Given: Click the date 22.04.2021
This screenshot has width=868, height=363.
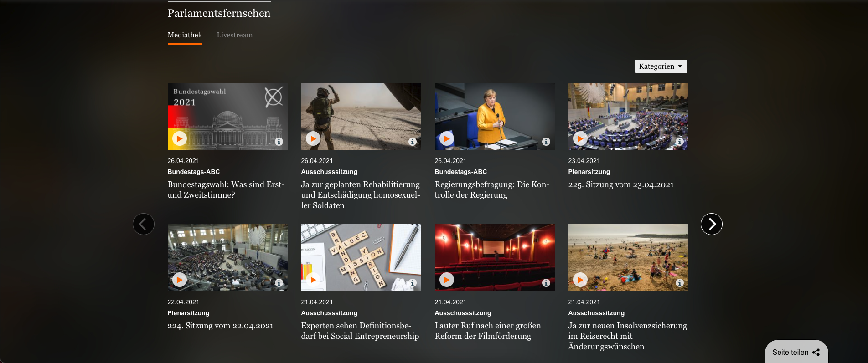Looking at the screenshot, I should coord(183,302).
